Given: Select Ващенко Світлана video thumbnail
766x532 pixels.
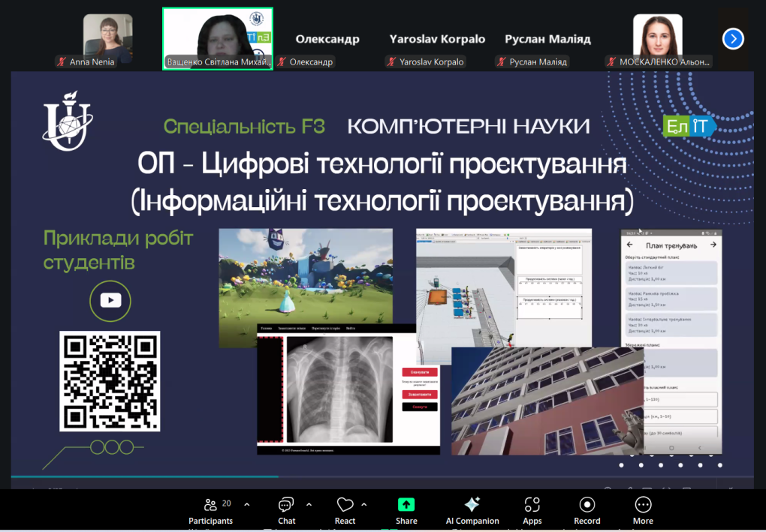Looking at the screenshot, I should tap(218, 38).
